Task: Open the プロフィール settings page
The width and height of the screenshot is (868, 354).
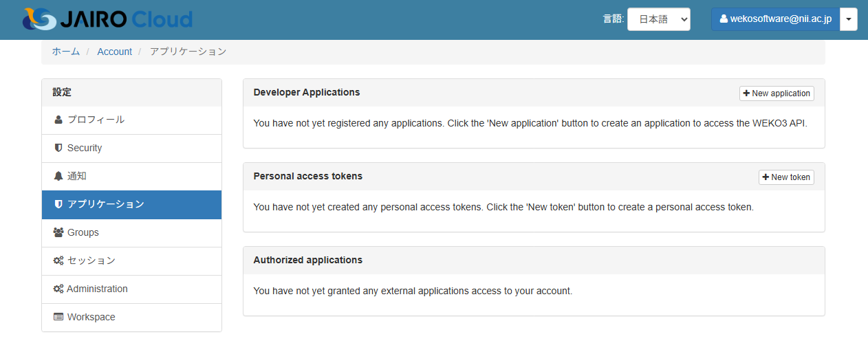Action: tap(96, 120)
